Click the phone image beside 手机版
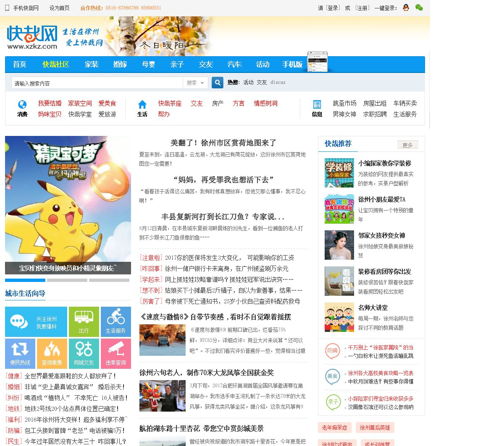Image resolution: width=504 pixels, height=446 pixels. click(318, 62)
